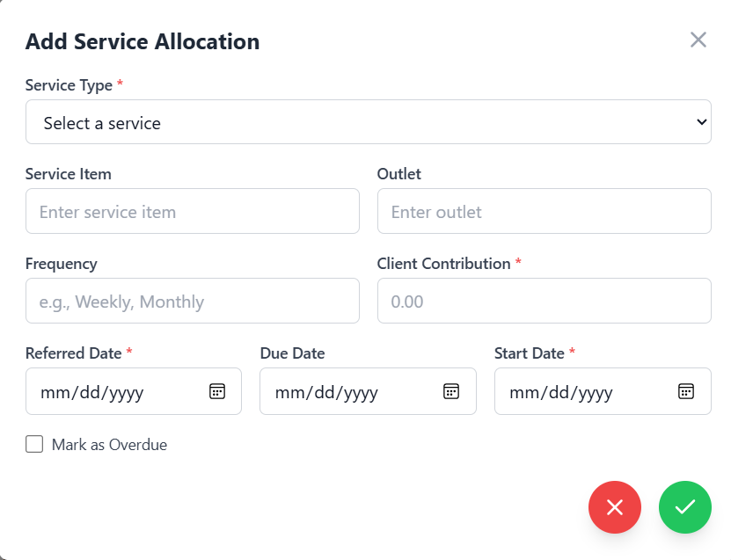Close the Add Service Allocation dialog
The width and height of the screenshot is (731, 560).
point(698,40)
